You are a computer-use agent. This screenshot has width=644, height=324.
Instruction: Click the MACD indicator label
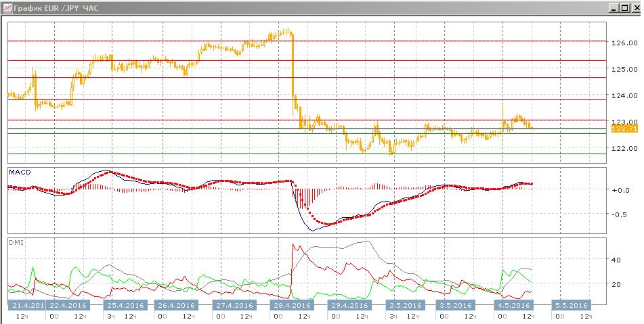pos(20,172)
